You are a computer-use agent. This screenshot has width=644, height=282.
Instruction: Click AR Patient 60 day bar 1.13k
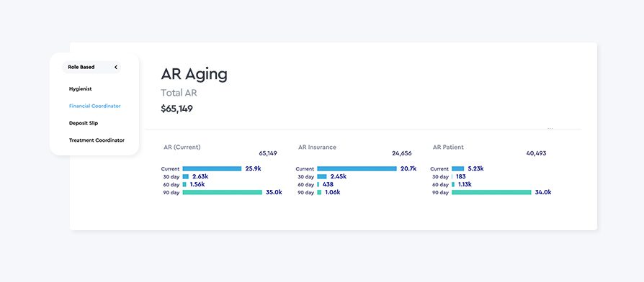click(x=453, y=184)
